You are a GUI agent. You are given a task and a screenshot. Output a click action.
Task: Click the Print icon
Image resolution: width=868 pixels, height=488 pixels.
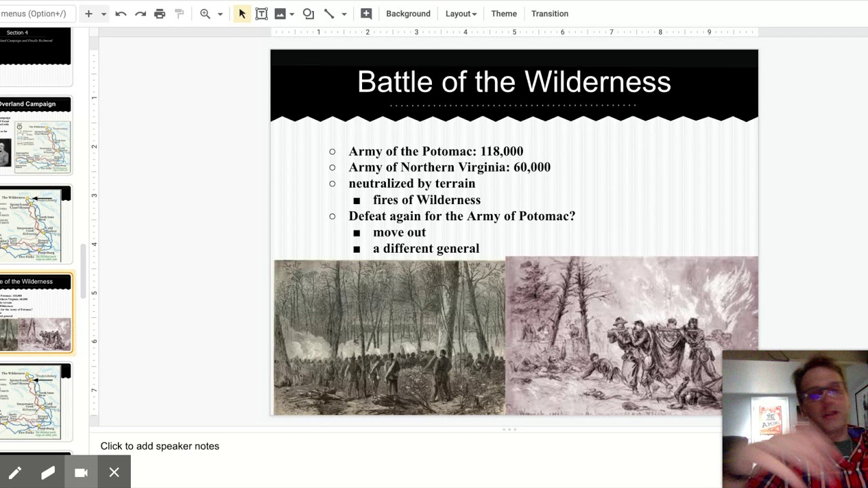[x=159, y=14]
